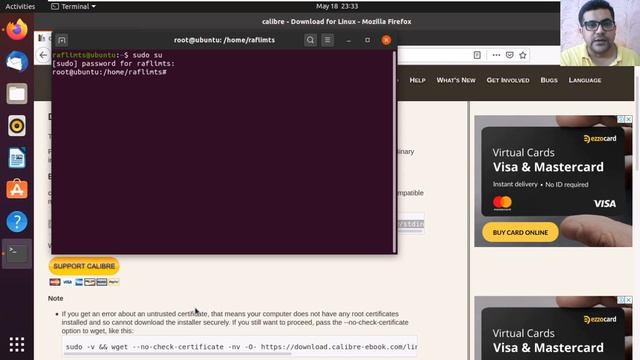Screen dimensions: 640x360
Task: Open Firefox from the Ubuntu dock
Action: click(17, 30)
